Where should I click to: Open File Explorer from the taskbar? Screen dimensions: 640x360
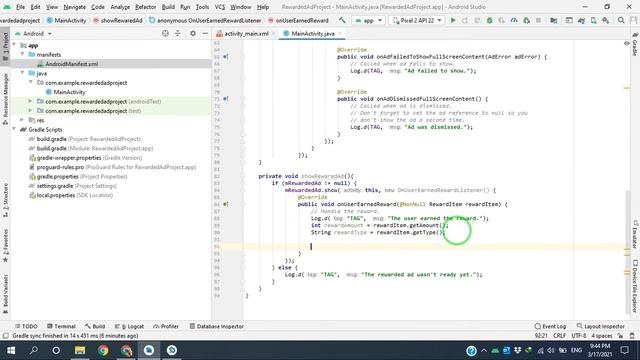80,350
